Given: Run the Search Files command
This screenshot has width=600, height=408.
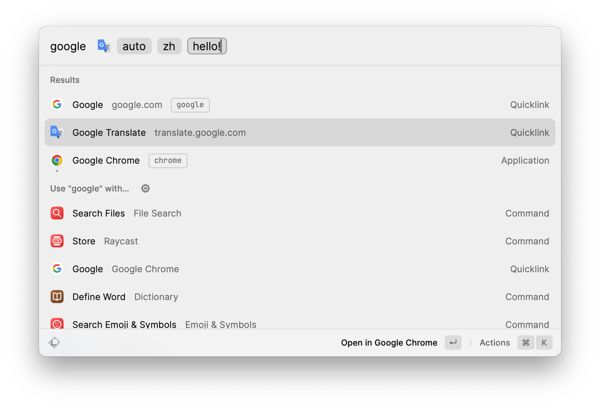Looking at the screenshot, I should click(x=300, y=213).
